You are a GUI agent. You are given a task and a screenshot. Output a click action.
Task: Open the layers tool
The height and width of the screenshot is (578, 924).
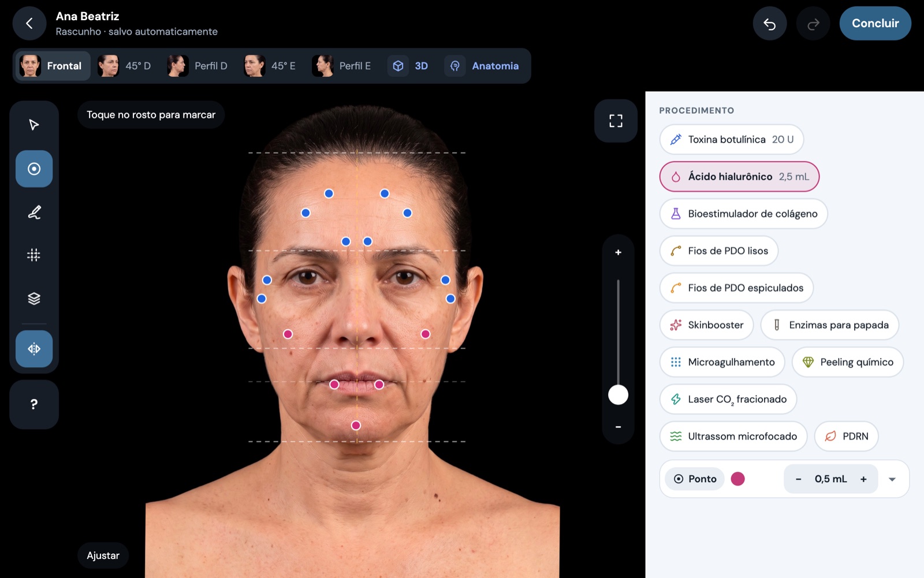[34, 299]
